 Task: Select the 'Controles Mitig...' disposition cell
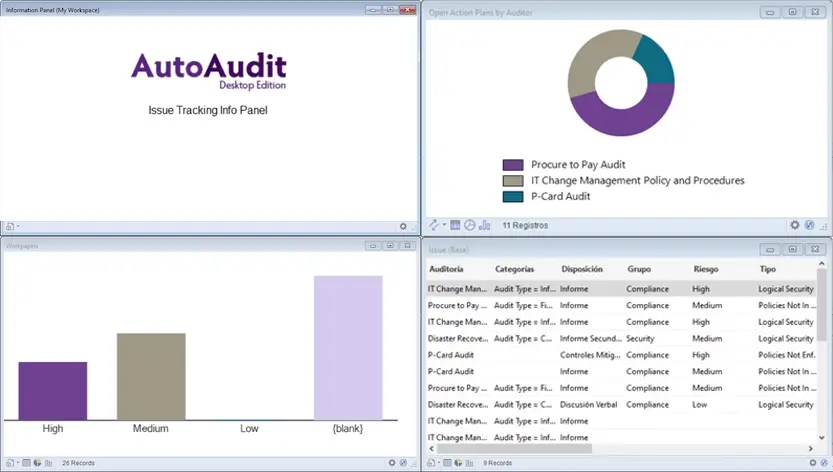pyautogui.click(x=590, y=355)
